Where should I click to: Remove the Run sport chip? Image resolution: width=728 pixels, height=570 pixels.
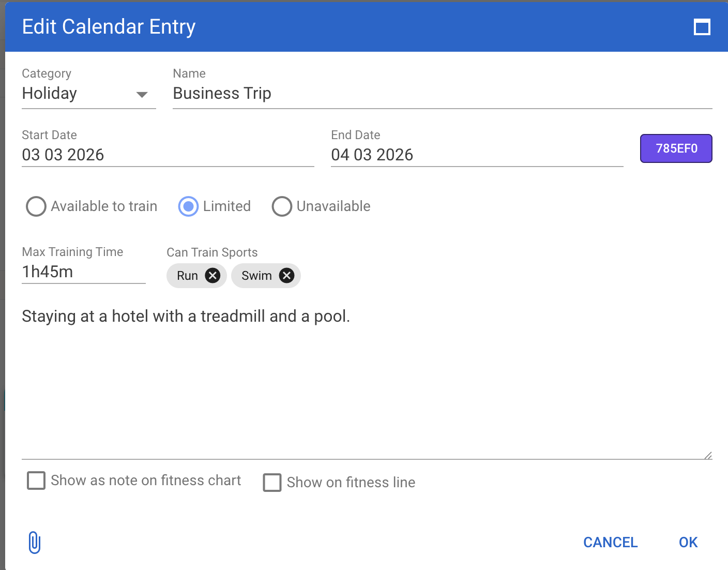(x=213, y=276)
